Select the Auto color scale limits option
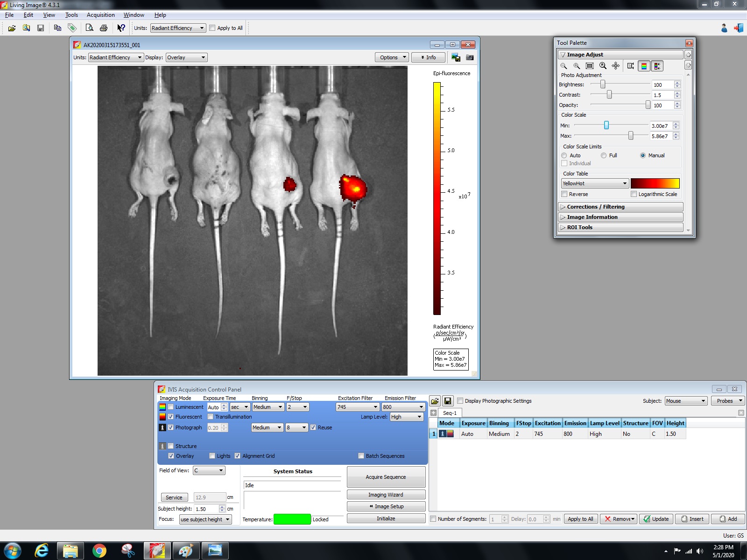 [x=564, y=155]
